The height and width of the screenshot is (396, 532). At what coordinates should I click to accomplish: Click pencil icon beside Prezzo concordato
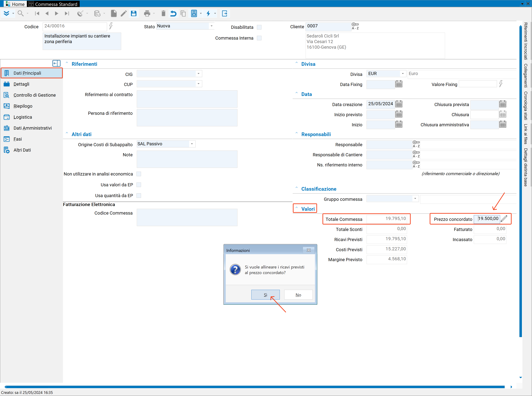coord(504,218)
